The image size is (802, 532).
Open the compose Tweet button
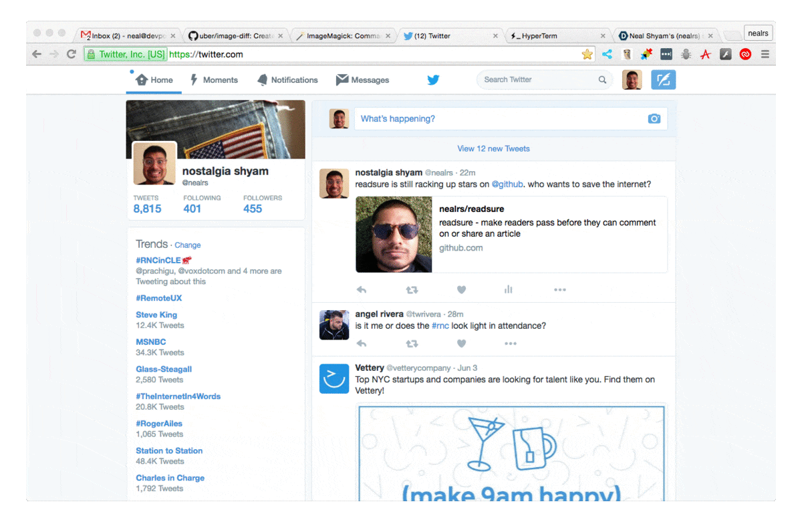click(663, 80)
